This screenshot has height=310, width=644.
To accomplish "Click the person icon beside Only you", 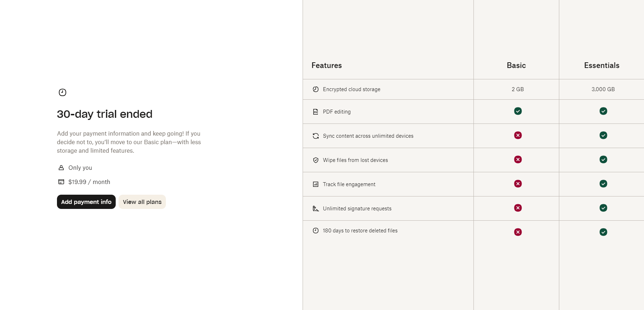I will [x=61, y=167].
